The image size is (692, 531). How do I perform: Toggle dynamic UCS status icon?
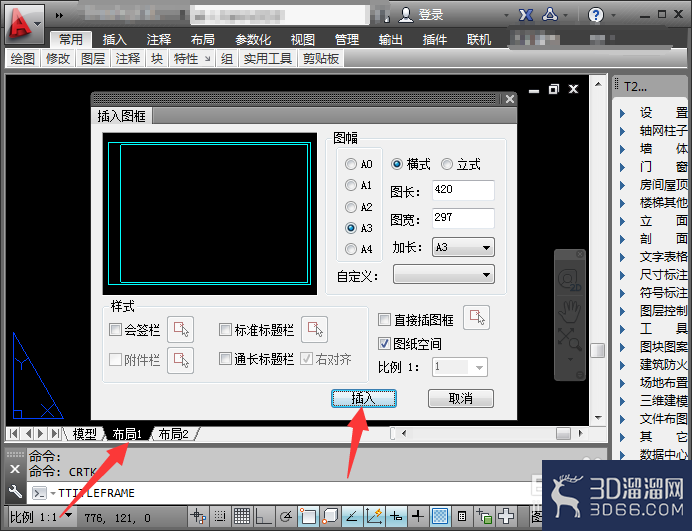(374, 516)
